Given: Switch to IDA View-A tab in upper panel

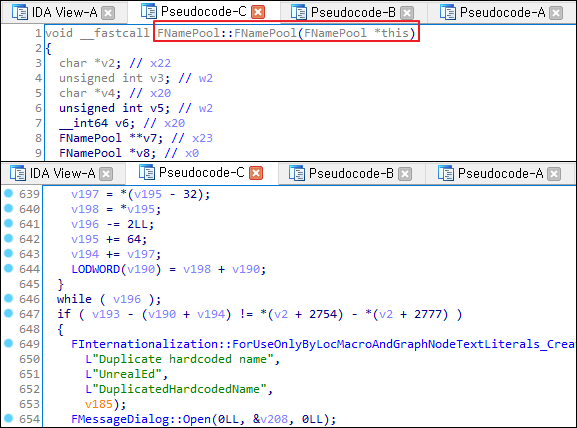Looking at the screenshot, I should click(x=64, y=13).
